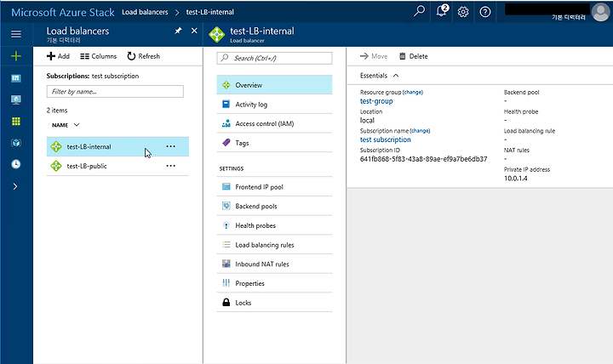Viewport: 613px width, 364px height.
Task: Open ellipsis menu for test-LB-public
Action: [171, 166]
